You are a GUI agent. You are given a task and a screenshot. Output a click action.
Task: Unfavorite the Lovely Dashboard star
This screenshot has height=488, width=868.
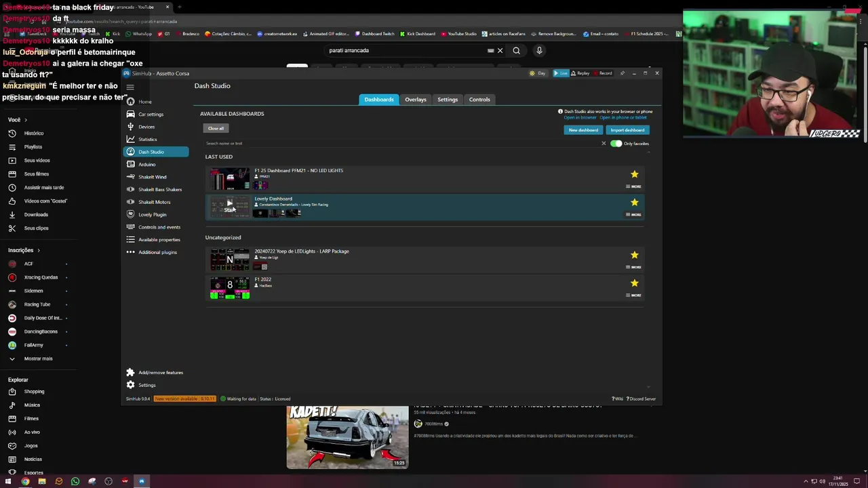click(x=635, y=203)
